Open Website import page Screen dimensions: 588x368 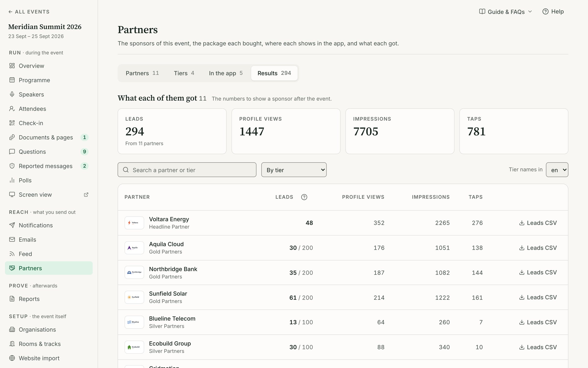point(49,358)
